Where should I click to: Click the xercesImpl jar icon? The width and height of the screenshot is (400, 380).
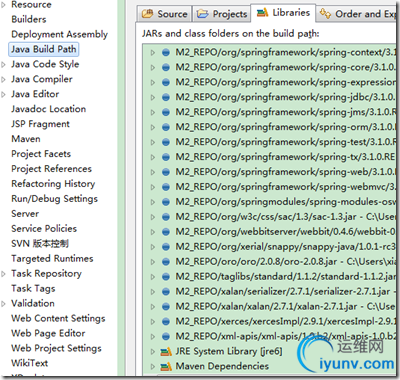click(x=166, y=322)
